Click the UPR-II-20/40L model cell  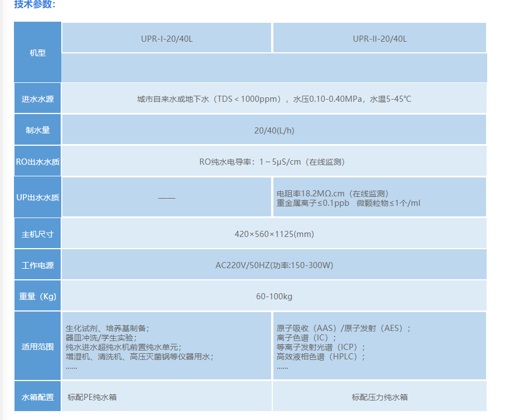coord(379,39)
